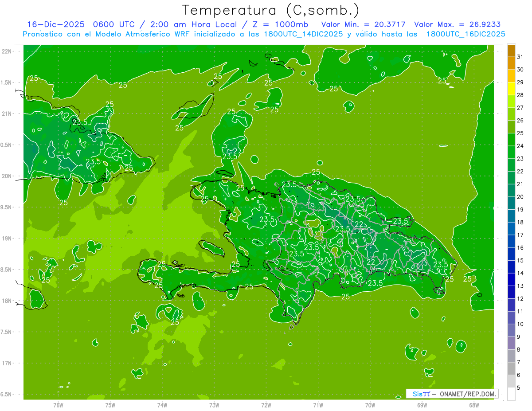The width and height of the screenshot is (532, 411).
Task: Click the '21N' latitude axis label
Action: (x=8, y=114)
